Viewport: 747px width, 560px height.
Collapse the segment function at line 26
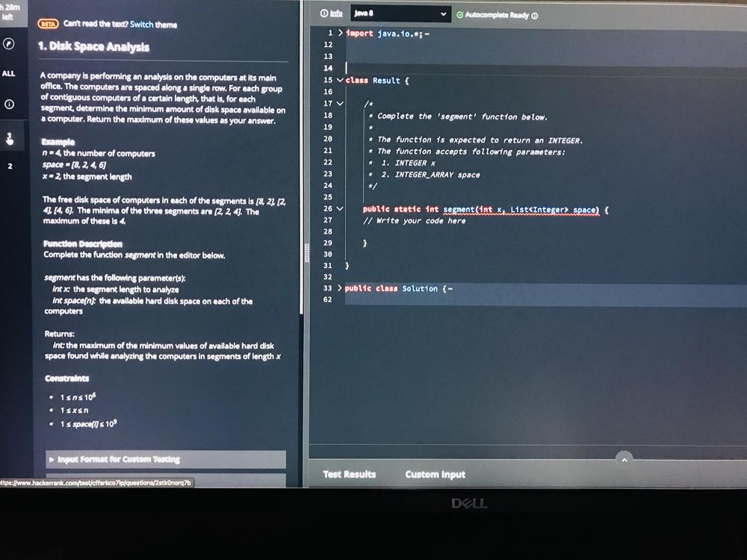340,208
